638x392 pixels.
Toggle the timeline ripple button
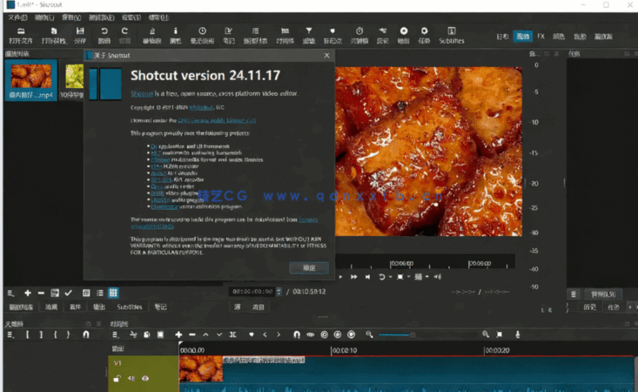click(324, 335)
